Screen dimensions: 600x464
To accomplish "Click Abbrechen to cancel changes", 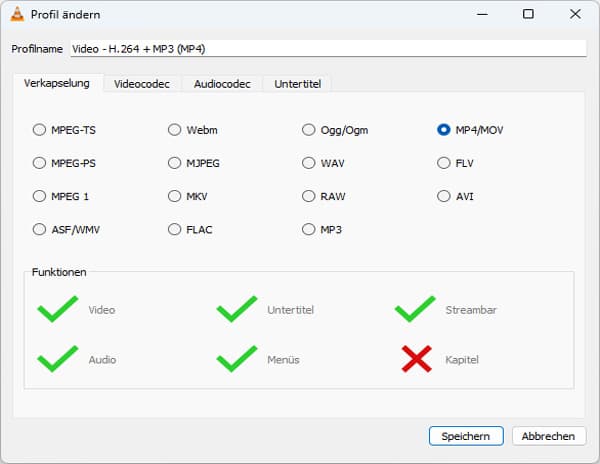I will pos(548,436).
